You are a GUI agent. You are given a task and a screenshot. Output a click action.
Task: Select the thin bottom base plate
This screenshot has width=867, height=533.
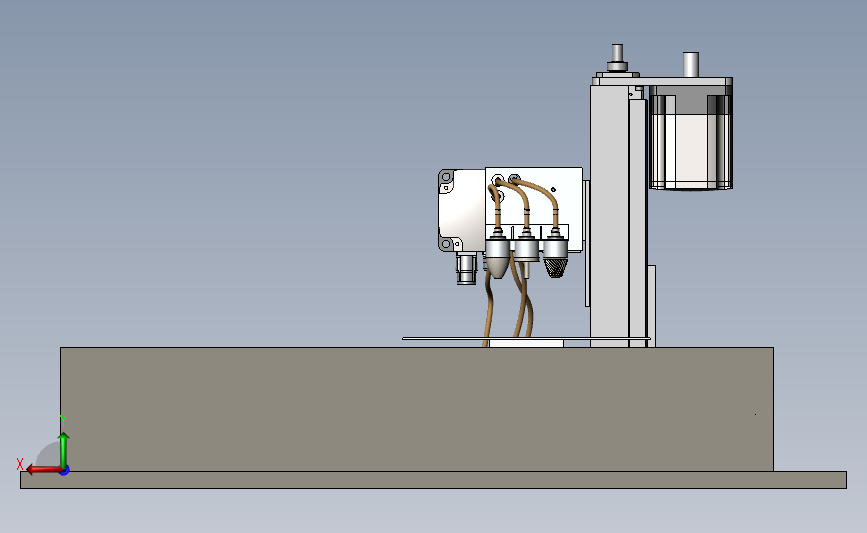pos(433,480)
